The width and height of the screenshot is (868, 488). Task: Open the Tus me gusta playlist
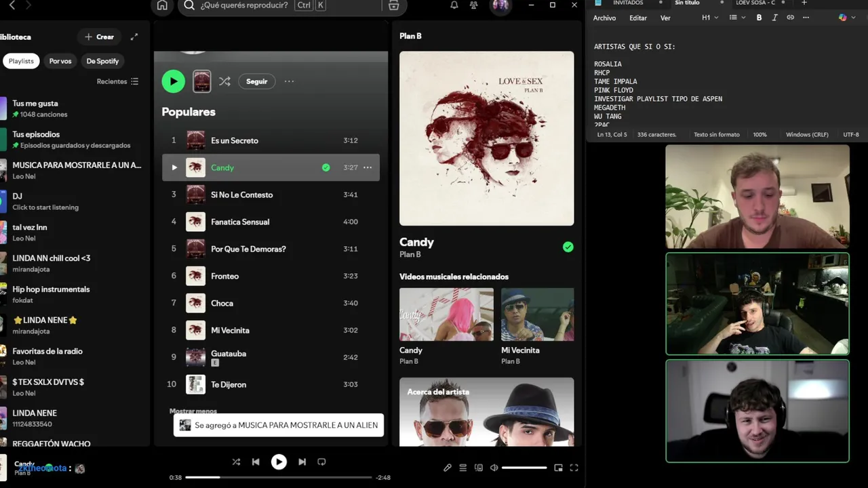(x=75, y=108)
